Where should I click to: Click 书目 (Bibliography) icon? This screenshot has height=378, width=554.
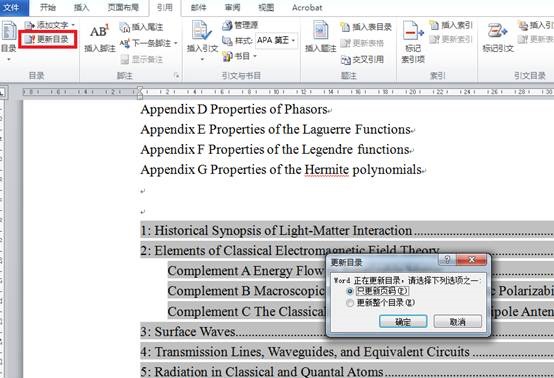[228, 56]
